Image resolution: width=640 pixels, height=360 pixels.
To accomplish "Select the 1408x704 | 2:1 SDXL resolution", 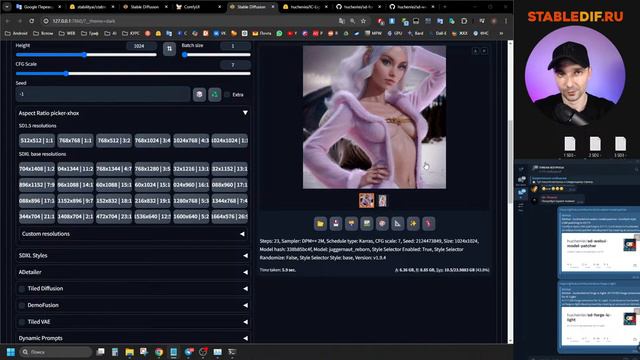I will pyautogui.click(x=76, y=216).
